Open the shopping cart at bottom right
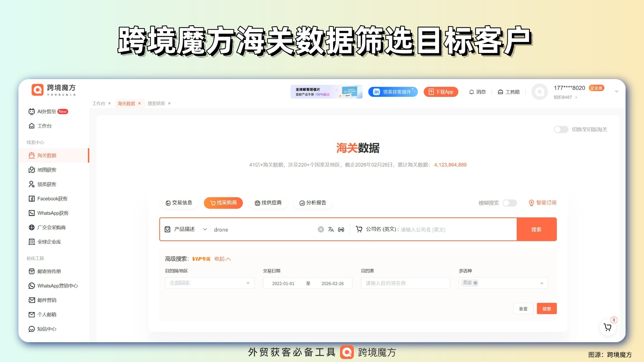This screenshot has height=362, width=644. pos(607,327)
